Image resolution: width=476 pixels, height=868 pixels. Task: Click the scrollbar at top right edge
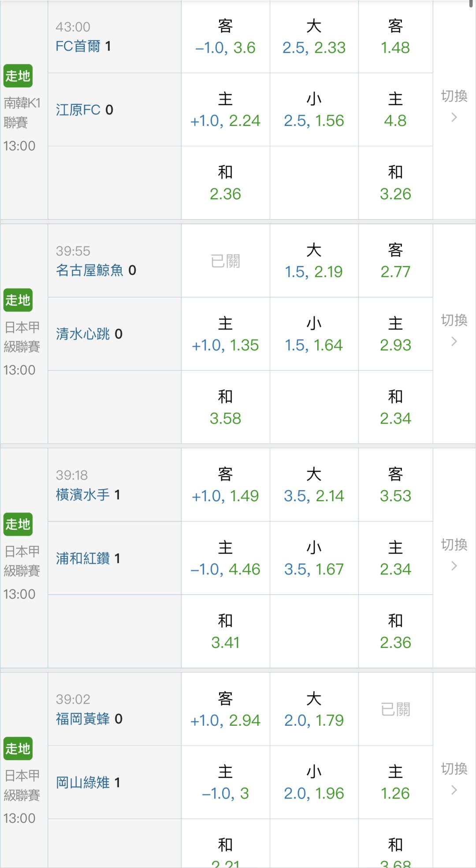[x=471, y=4]
